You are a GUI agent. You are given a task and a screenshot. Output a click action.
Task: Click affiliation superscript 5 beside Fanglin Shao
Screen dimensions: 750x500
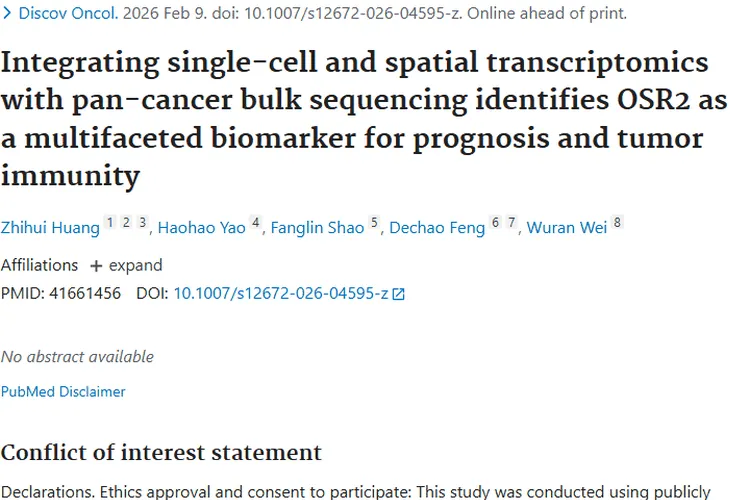click(374, 223)
